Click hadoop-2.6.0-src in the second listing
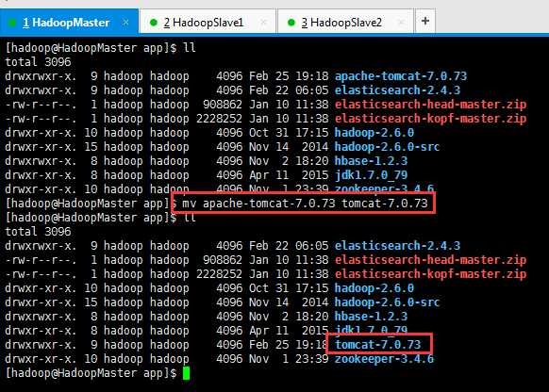Image resolution: width=549 pixels, height=392 pixels. [x=387, y=302]
